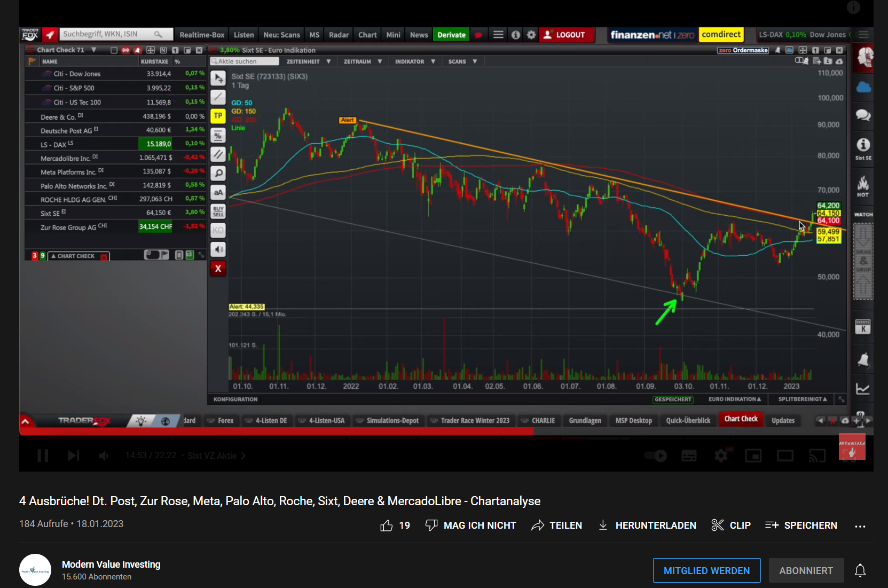Click the Suchbegriff, WKN, ISIN search field

(x=116, y=34)
